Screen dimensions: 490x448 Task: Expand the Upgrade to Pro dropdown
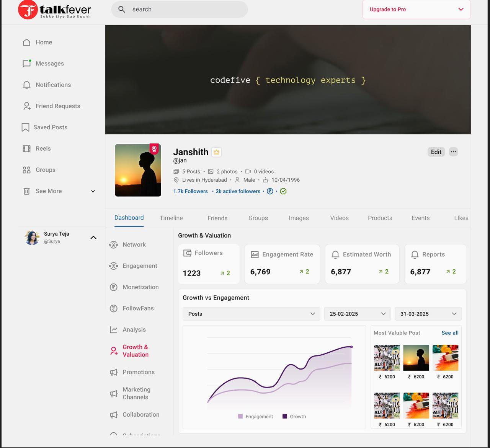pyautogui.click(x=461, y=9)
